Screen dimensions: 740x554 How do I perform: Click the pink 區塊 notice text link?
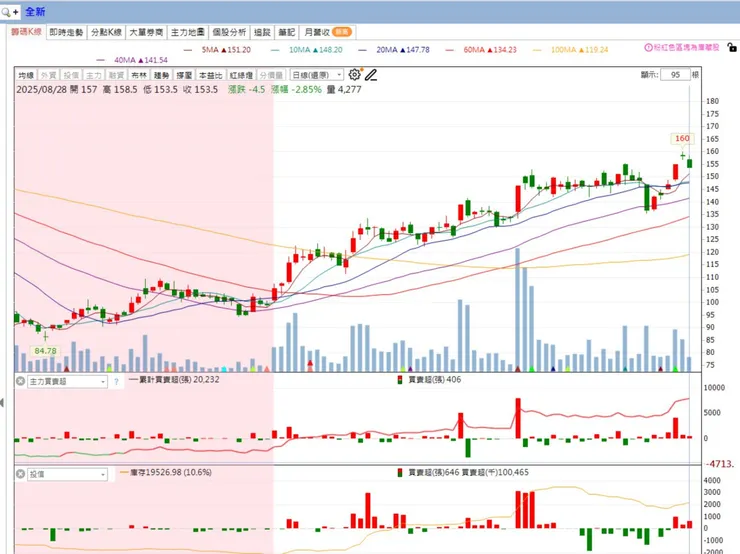tap(687, 48)
